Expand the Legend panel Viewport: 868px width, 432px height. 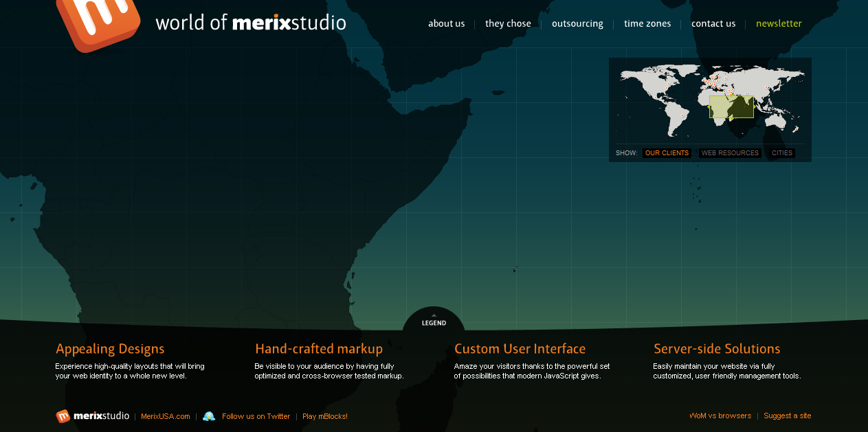(x=434, y=323)
